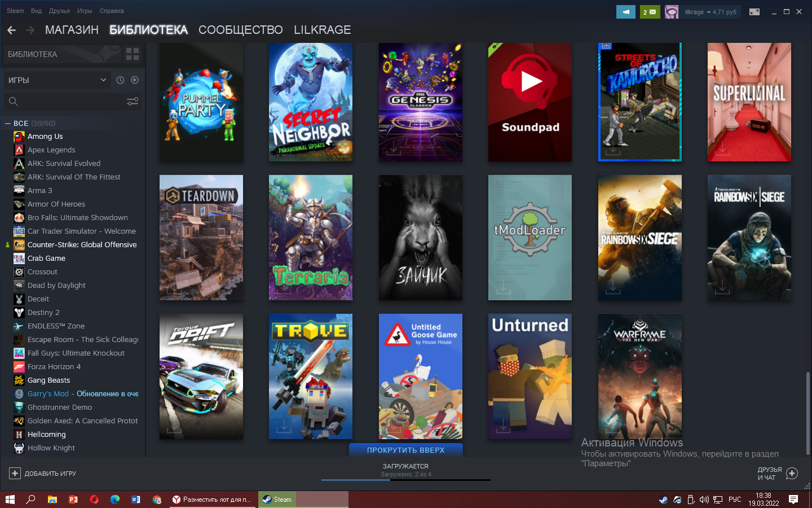This screenshot has width=812, height=508.
Task: Click the Crab Game list icon
Action: (x=19, y=258)
